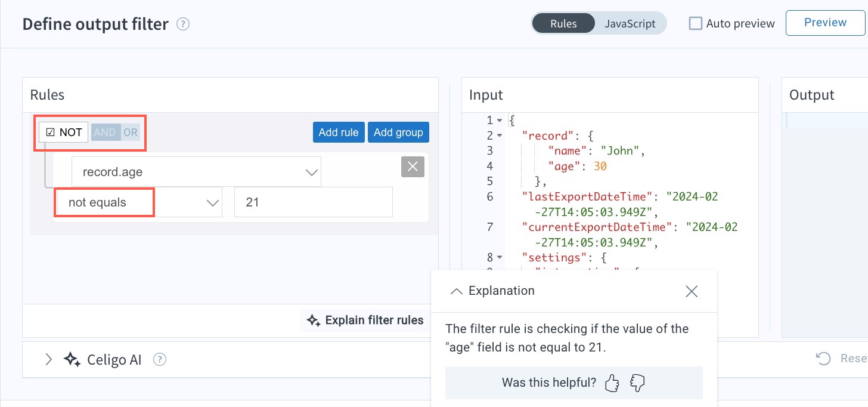
Task: Switch to the JavaScript tab
Action: point(630,23)
